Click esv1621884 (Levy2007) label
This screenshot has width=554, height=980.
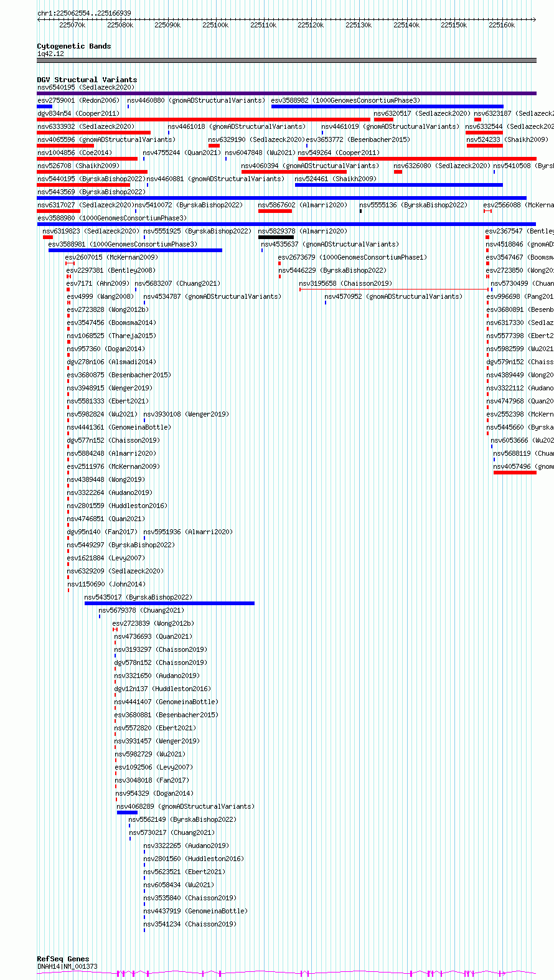coord(106,558)
